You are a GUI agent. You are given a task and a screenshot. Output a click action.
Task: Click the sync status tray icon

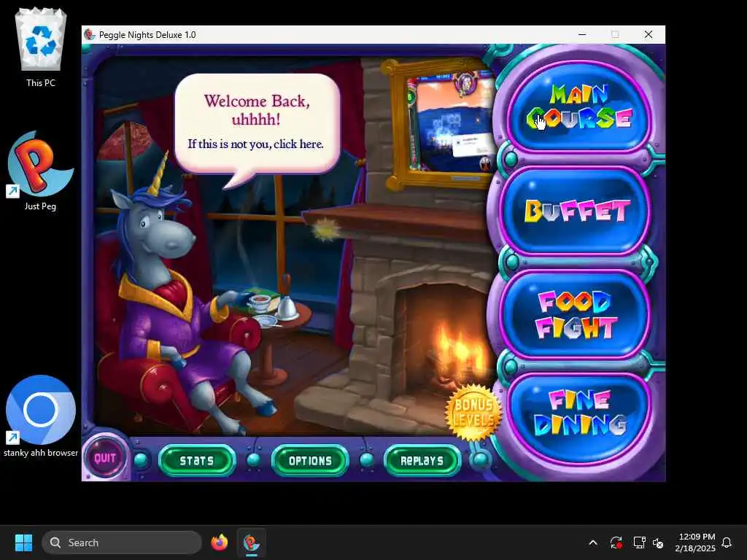pyautogui.click(x=616, y=542)
